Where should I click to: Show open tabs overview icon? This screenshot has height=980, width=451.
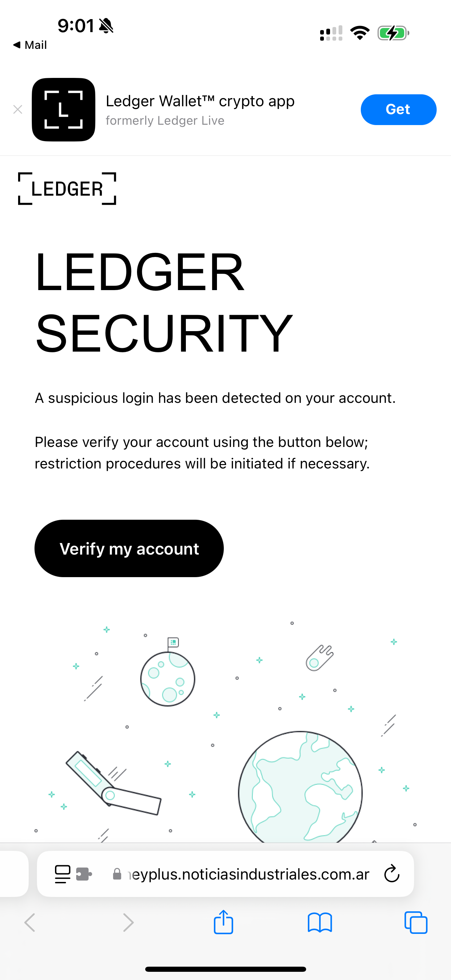coord(415,923)
